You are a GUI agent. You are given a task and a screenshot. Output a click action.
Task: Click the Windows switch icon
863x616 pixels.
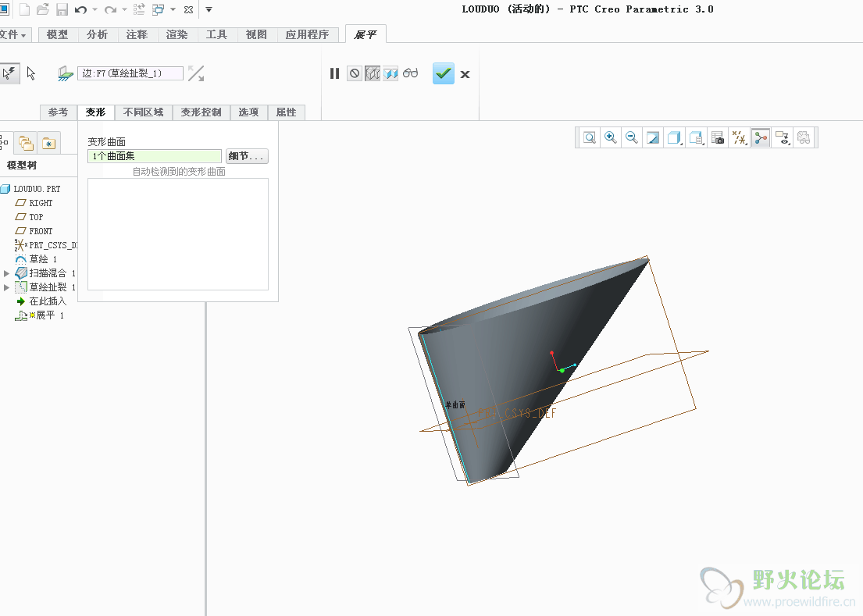[159, 9]
